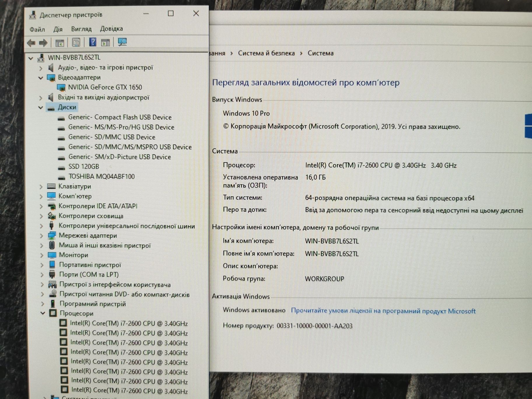Expand the Порти (COM та LPT) category
Image resolution: width=532 pixels, height=399 pixels.
(42, 275)
